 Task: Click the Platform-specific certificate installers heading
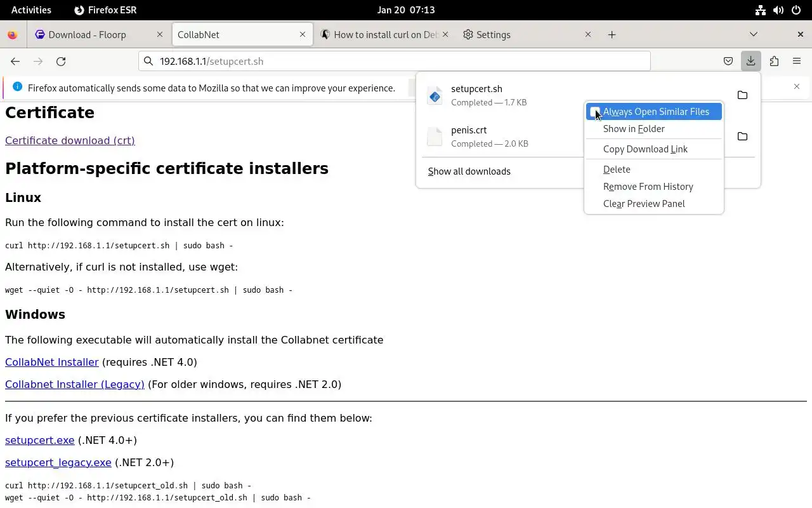pyautogui.click(x=167, y=168)
